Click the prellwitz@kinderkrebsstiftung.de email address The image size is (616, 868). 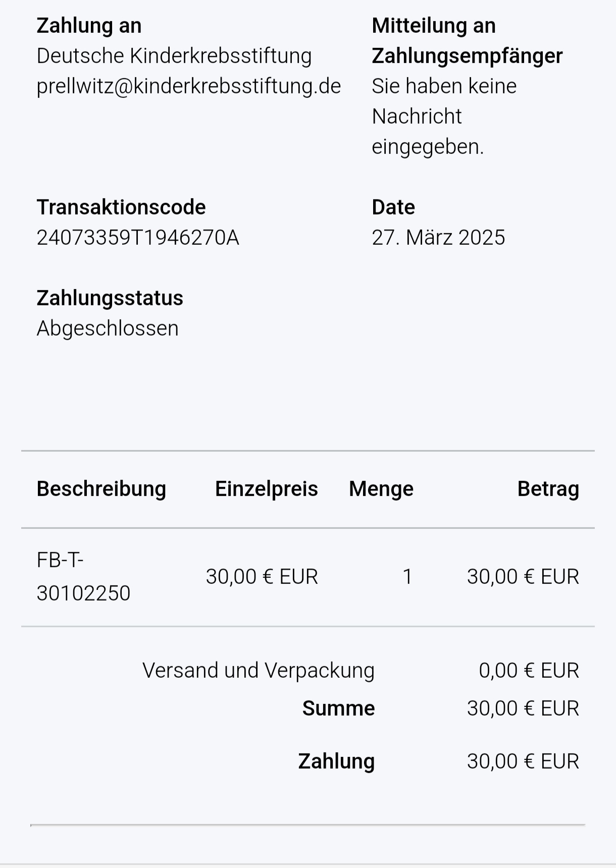[x=189, y=86]
